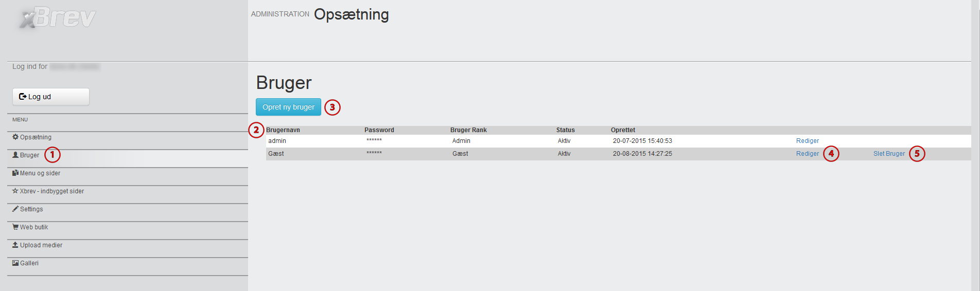Click the picture icon beside Galleri

(15, 263)
